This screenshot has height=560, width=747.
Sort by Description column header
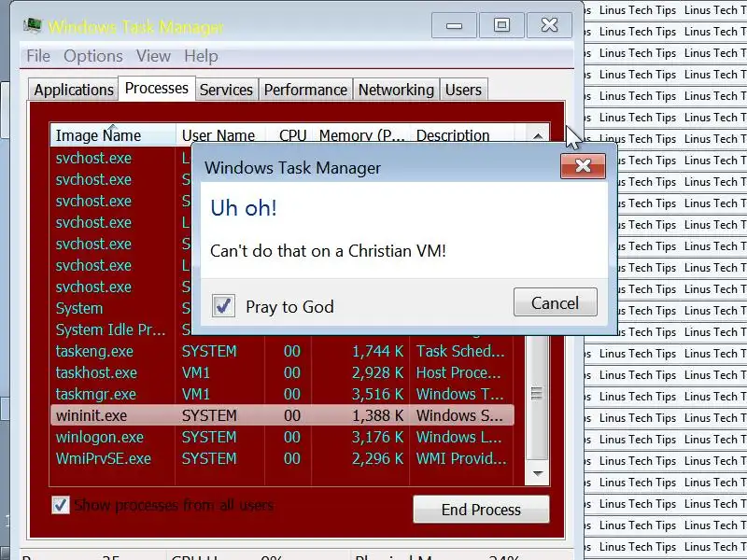(x=461, y=135)
